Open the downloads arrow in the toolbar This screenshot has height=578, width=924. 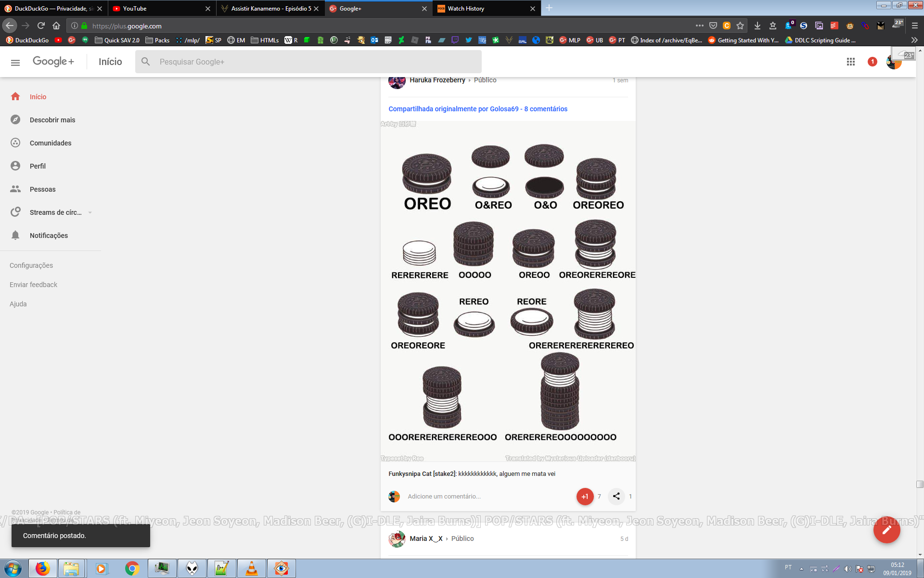tap(757, 26)
